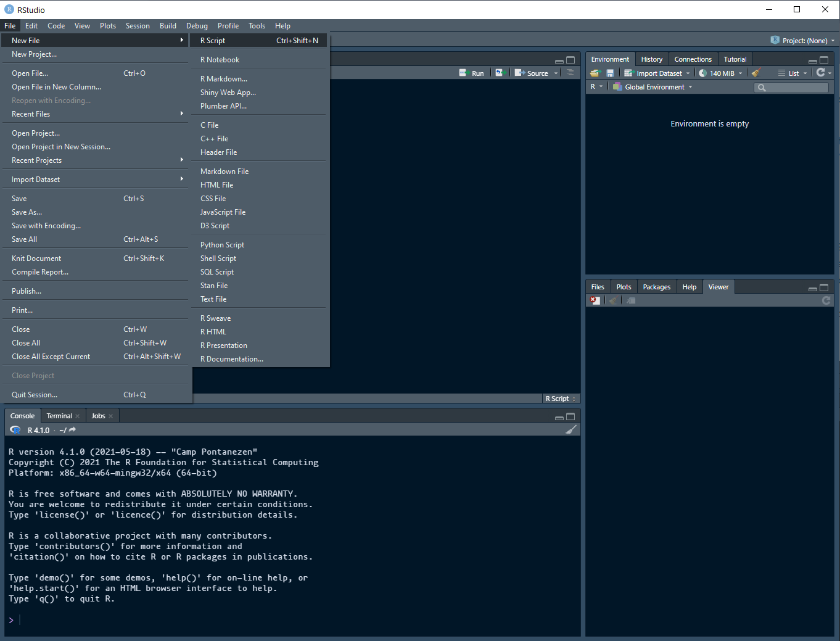The height and width of the screenshot is (641, 840).
Task: Remove current Viewer item via red X icon
Action: point(594,299)
